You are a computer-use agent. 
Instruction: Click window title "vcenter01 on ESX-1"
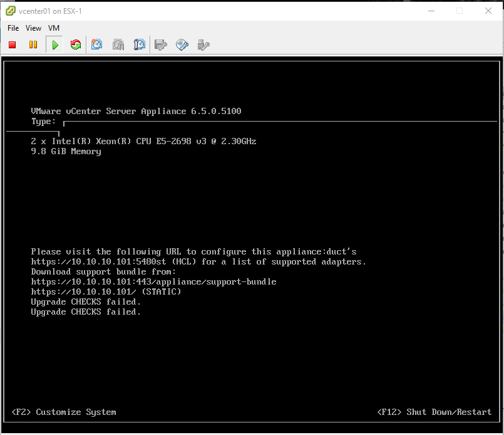50,11
